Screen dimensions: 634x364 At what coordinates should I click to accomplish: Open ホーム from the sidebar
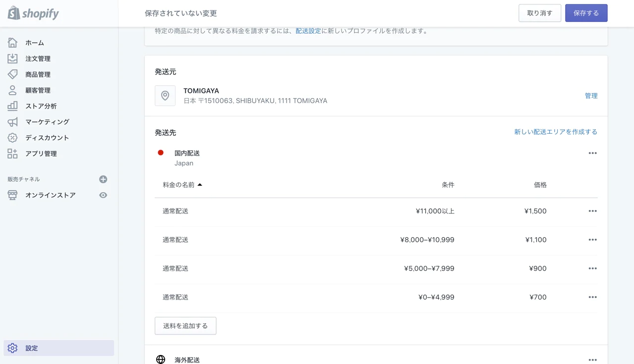pyautogui.click(x=34, y=43)
